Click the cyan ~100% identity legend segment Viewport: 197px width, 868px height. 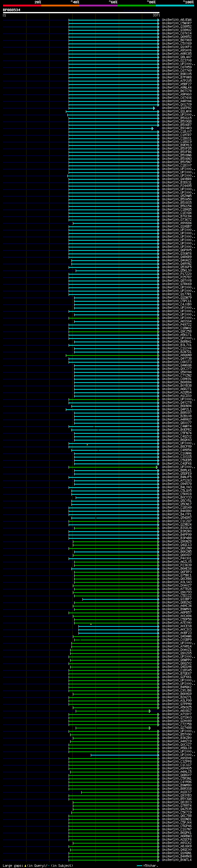(x=175, y=6)
